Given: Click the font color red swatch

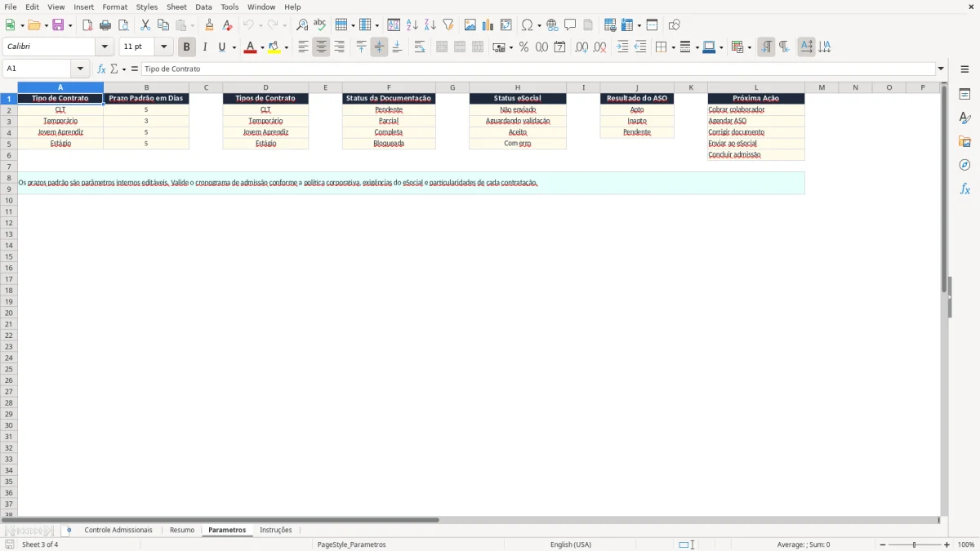Looking at the screenshot, I should pos(251,47).
